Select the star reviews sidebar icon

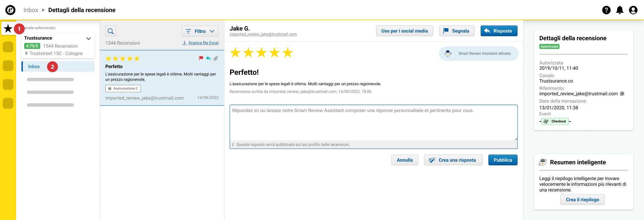tap(8, 29)
